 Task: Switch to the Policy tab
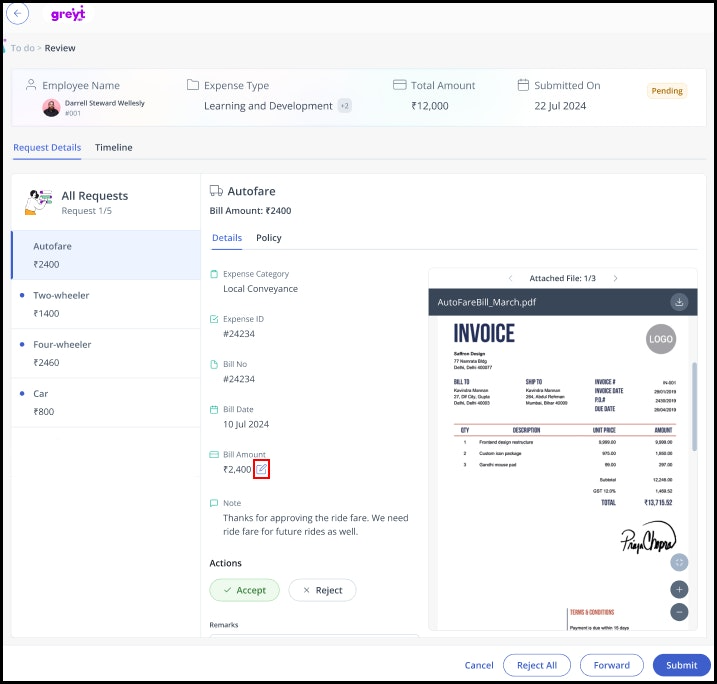click(269, 238)
